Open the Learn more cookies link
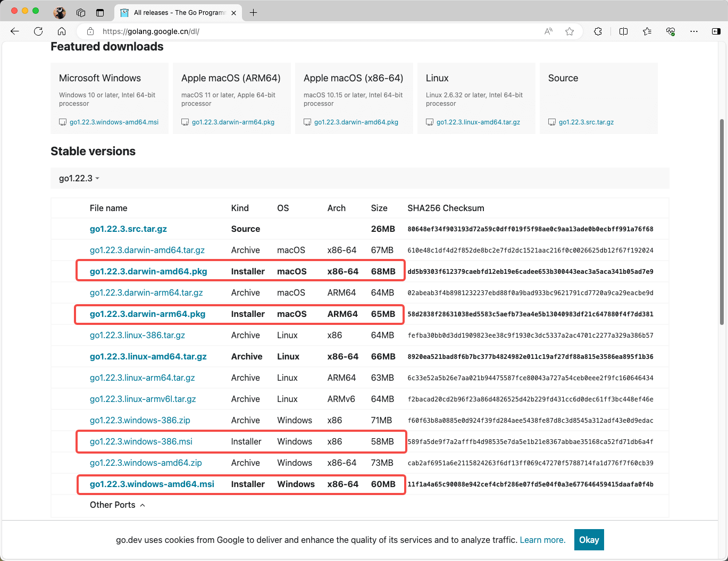This screenshot has width=728, height=561. pyautogui.click(x=542, y=540)
